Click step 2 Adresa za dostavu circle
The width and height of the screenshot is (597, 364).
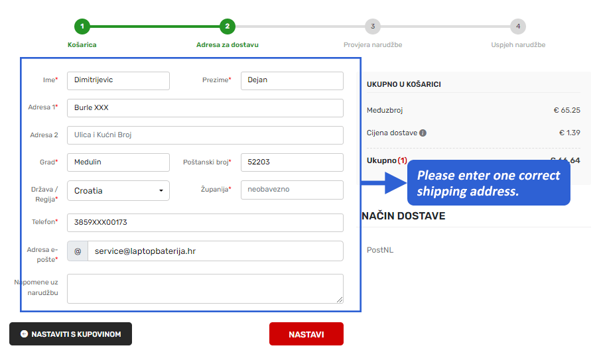point(227,27)
